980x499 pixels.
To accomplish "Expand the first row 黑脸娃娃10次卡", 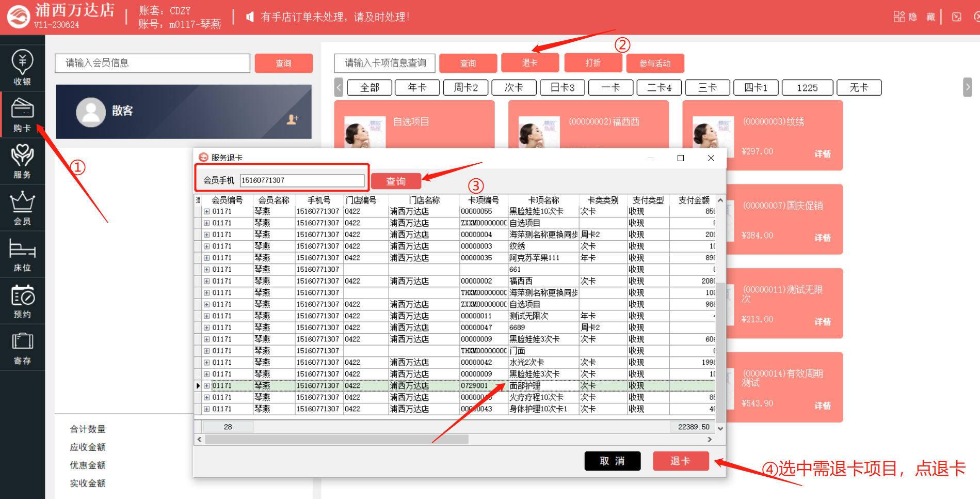I will click(206, 211).
